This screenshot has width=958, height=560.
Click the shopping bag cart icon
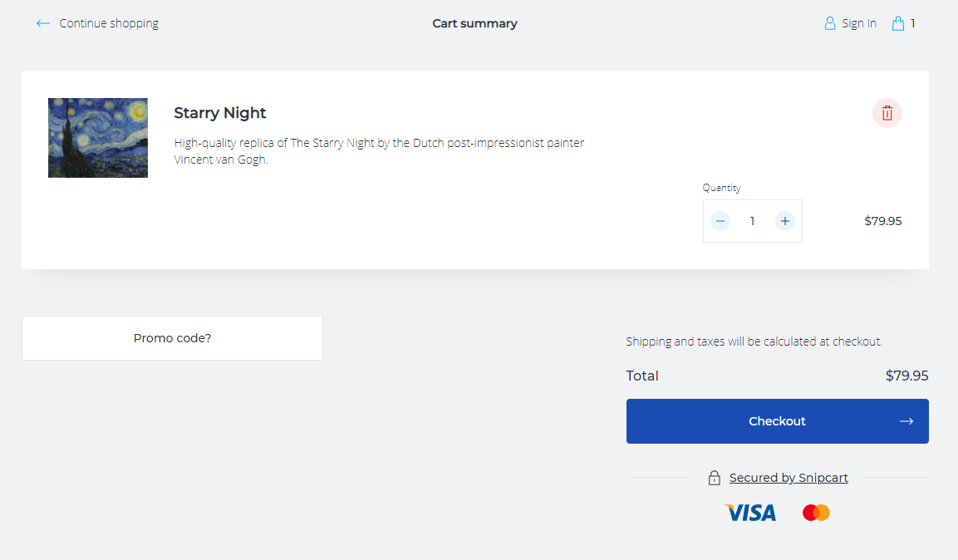tap(897, 23)
